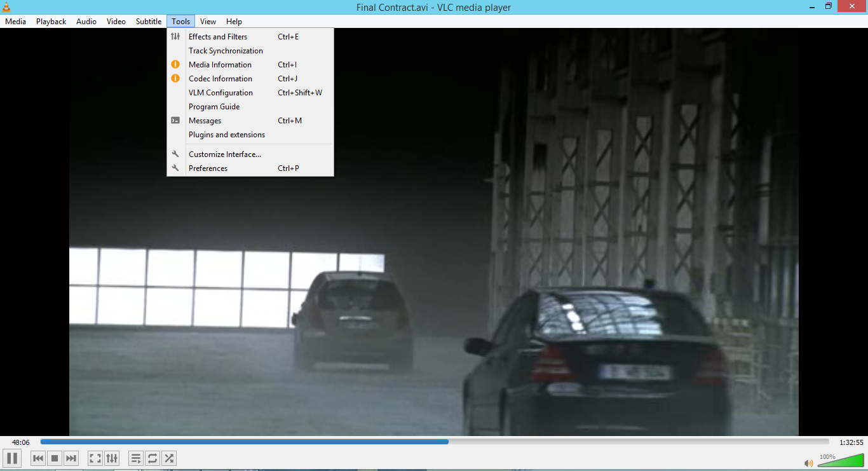Image resolution: width=868 pixels, height=471 pixels.
Task: Open Media Information
Action: point(250,65)
